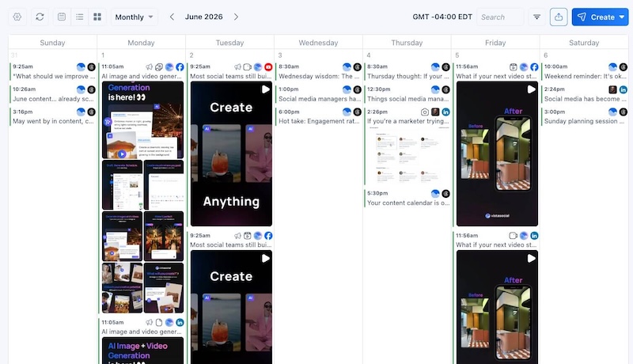Open 'Thursday thought: If your' post

click(x=407, y=76)
